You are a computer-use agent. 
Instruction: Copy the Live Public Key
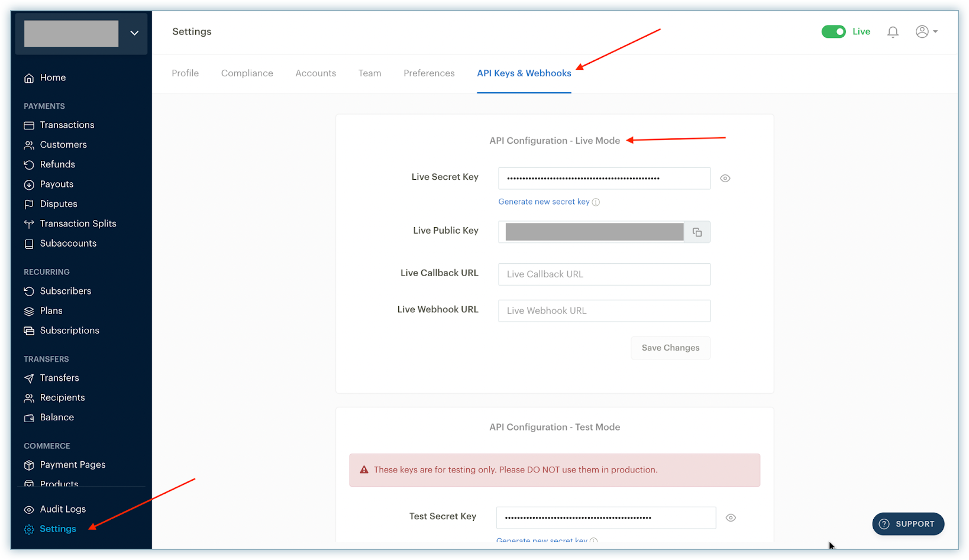(697, 232)
